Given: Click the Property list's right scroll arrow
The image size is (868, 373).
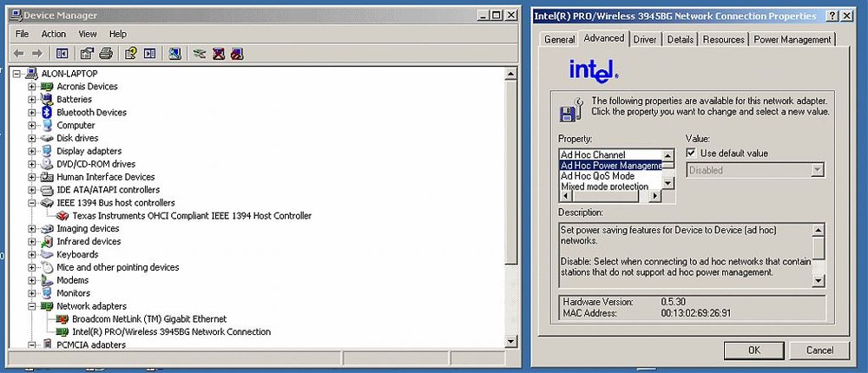Looking at the screenshot, I should (656, 196).
